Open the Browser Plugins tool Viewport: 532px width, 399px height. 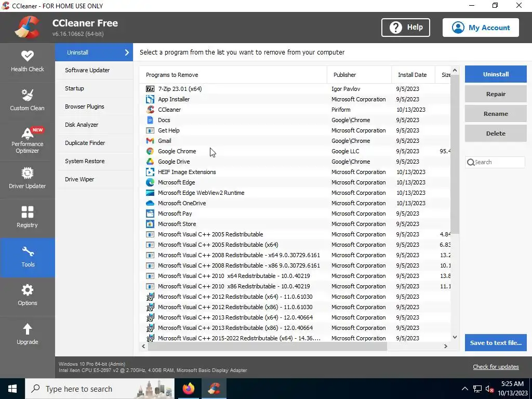94,107
